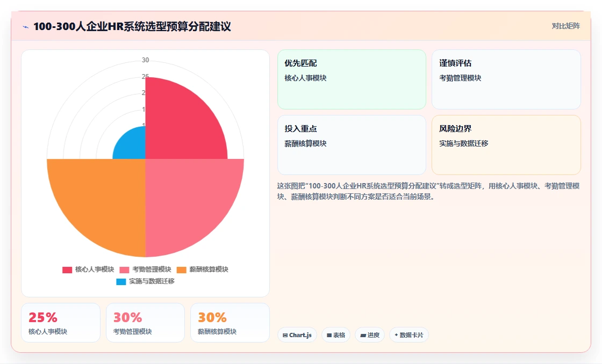Viewport: 602px width, 364px height.
Task: Click 实施与数据迁移 text in 风险边界 card
Action: click(x=464, y=144)
